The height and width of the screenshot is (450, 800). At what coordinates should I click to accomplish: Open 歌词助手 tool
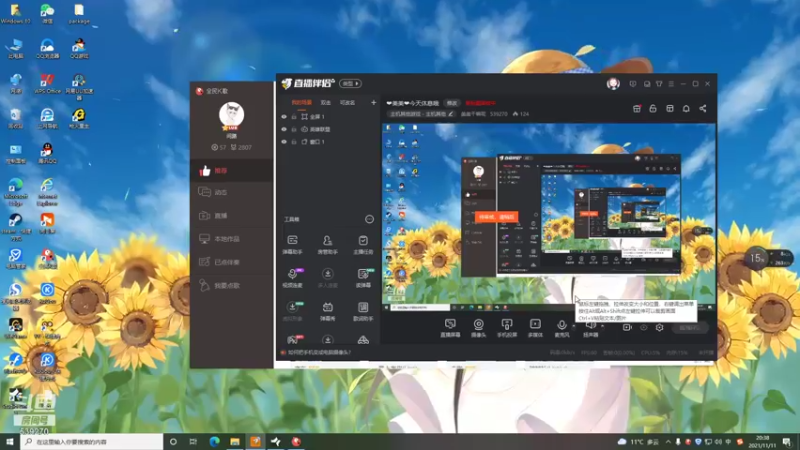coord(363,311)
